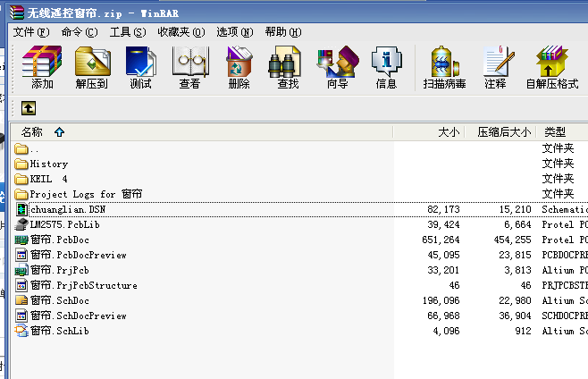Click the KEIL 4 folder name
This screenshot has width=588, height=379.
49,179
